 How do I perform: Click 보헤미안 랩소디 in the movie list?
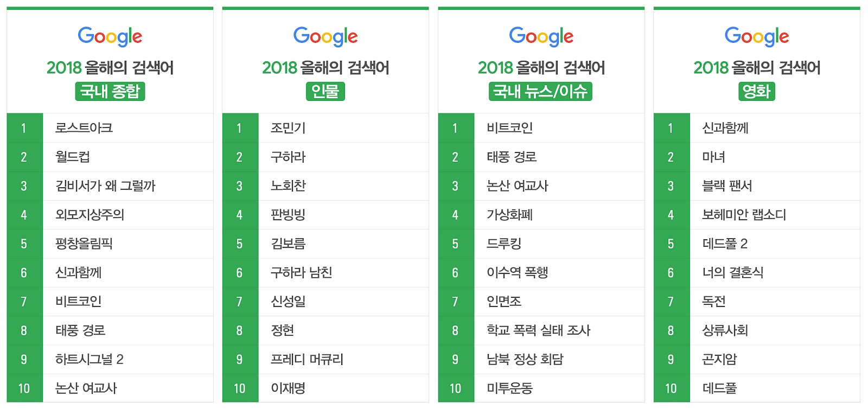744,215
